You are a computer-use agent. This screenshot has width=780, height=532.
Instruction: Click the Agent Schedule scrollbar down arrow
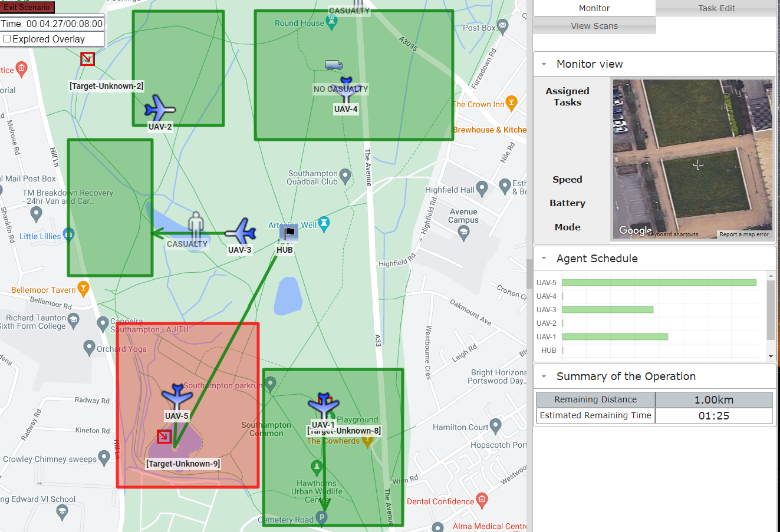[x=771, y=356]
